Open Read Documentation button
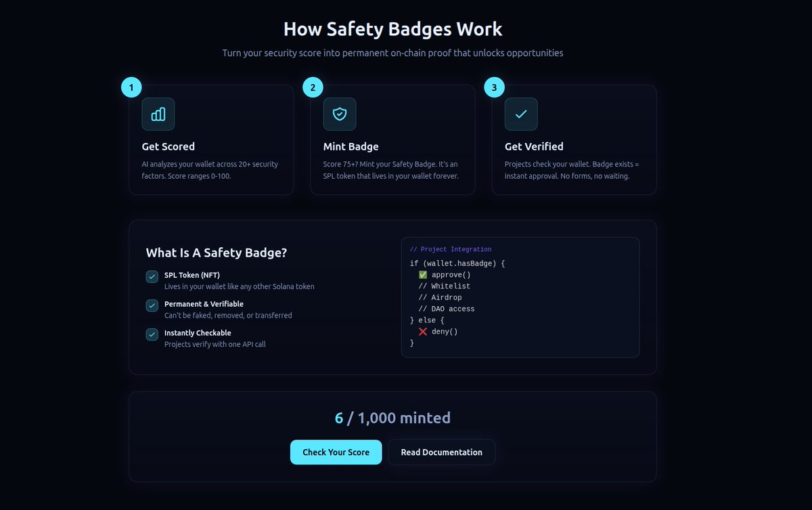The image size is (812, 510). coord(441,452)
